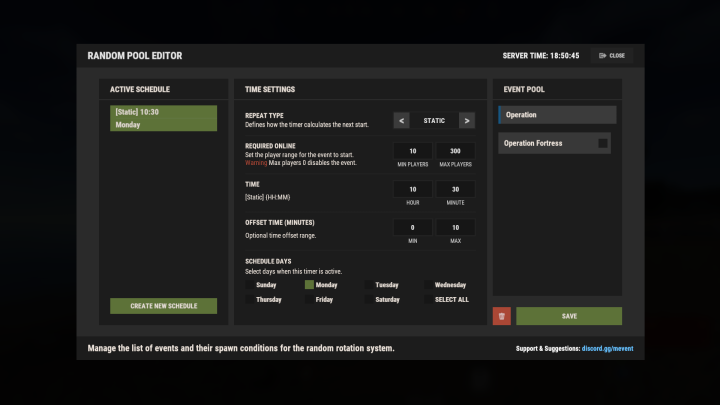Click the Random Pool Editor title
720x405 pixels.
135,56
